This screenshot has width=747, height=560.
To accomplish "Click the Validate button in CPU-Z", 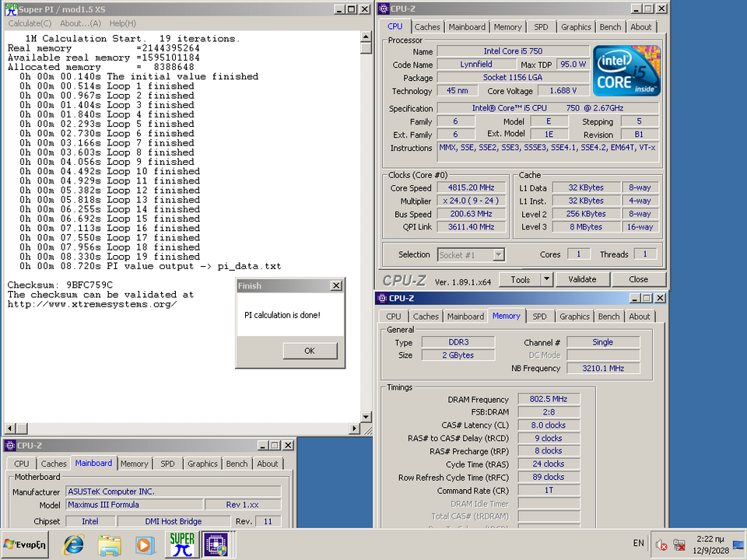I will pyautogui.click(x=582, y=279).
